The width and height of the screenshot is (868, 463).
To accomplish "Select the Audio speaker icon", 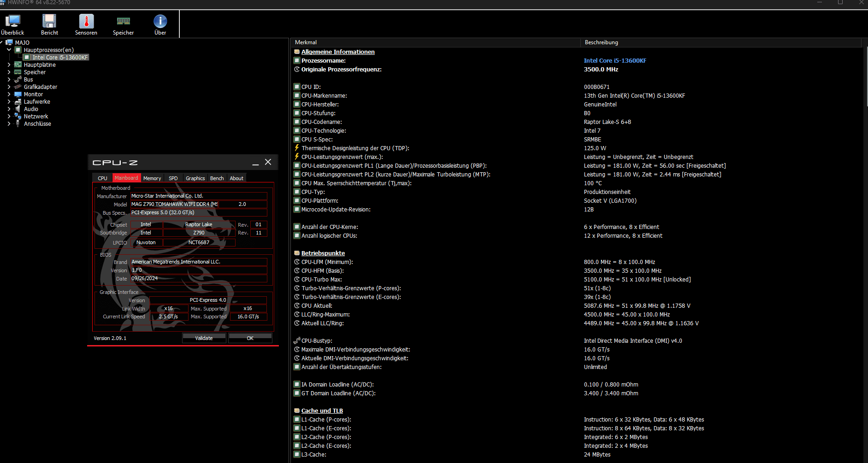I will [18, 109].
